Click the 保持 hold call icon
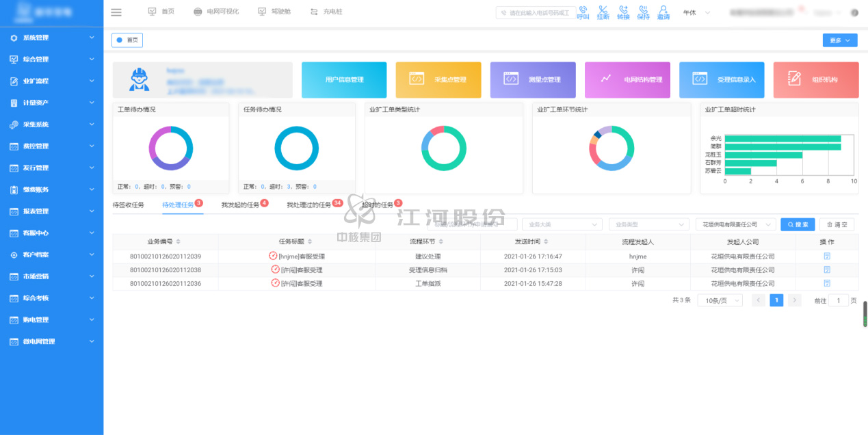This screenshot has height=435, width=868. pyautogui.click(x=643, y=12)
